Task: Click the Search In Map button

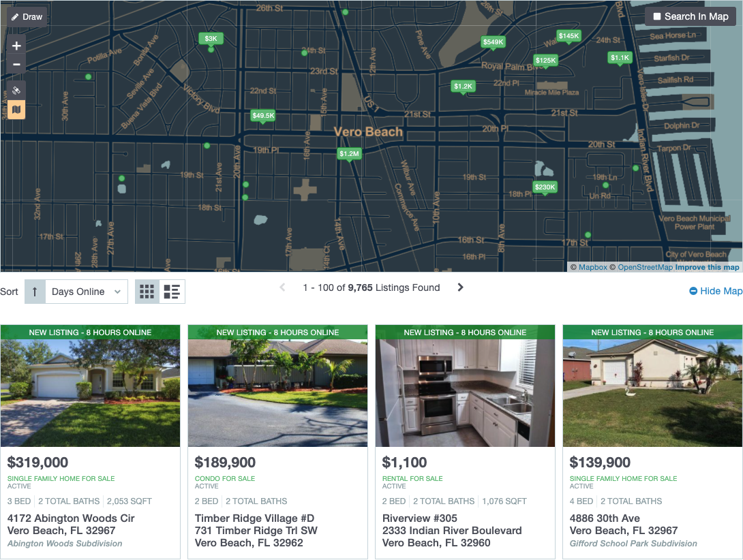Action: pyautogui.click(x=690, y=16)
